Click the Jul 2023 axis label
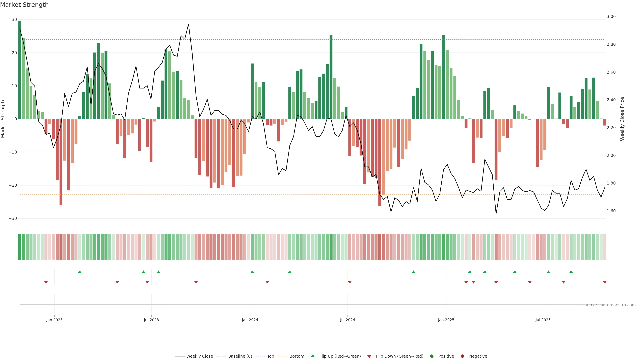The width and height of the screenshot is (644, 362). [151, 320]
